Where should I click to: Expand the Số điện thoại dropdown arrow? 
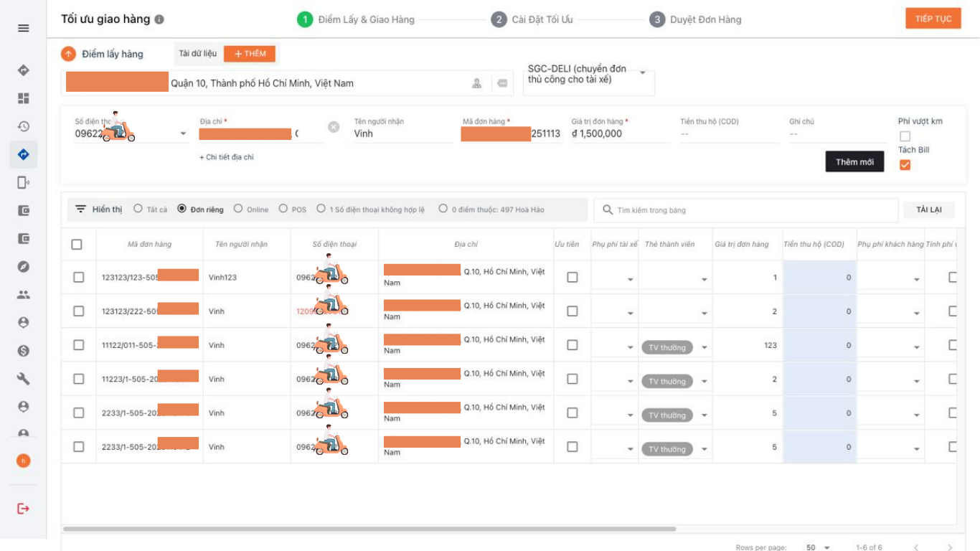click(x=183, y=133)
